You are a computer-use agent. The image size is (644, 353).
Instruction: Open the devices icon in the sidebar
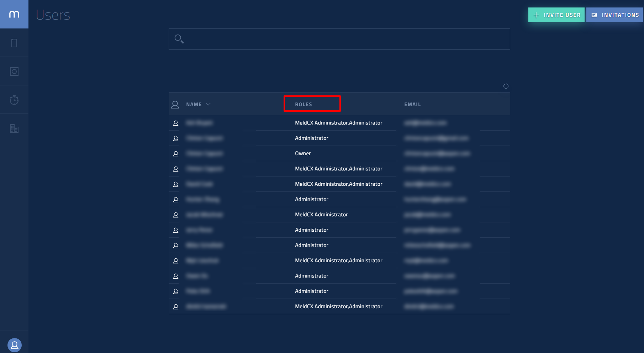(x=14, y=43)
